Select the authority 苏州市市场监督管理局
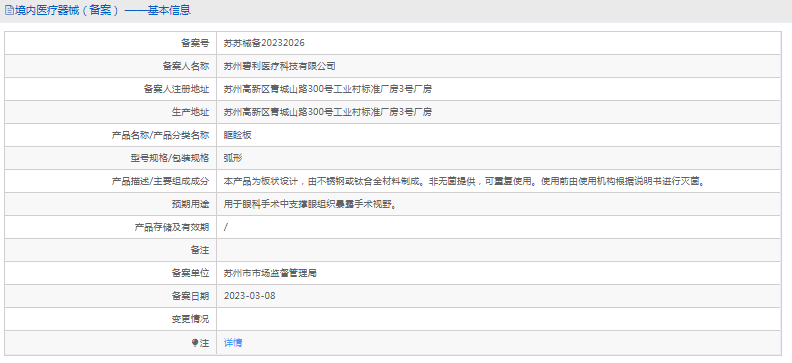This screenshot has height=363, width=792. [270, 274]
